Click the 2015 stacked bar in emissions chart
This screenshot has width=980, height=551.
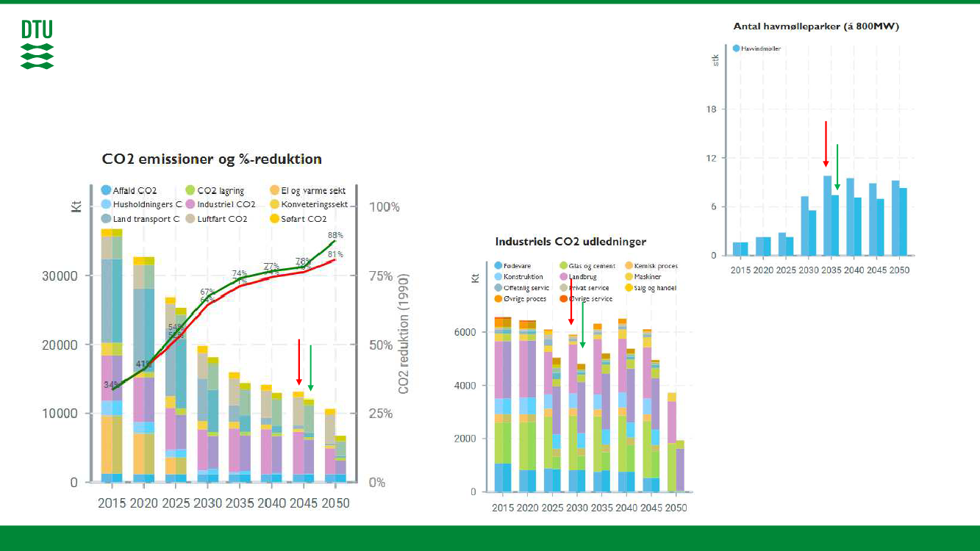pyautogui.click(x=112, y=356)
